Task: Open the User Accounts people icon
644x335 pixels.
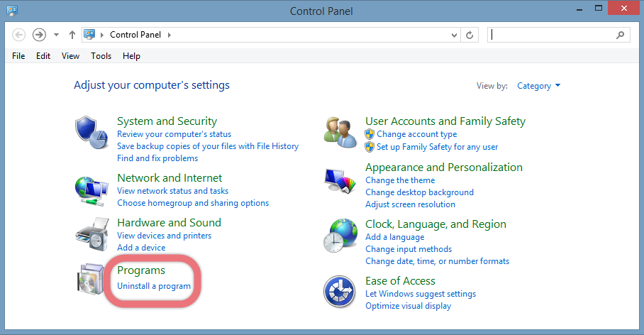Action: coord(340,132)
